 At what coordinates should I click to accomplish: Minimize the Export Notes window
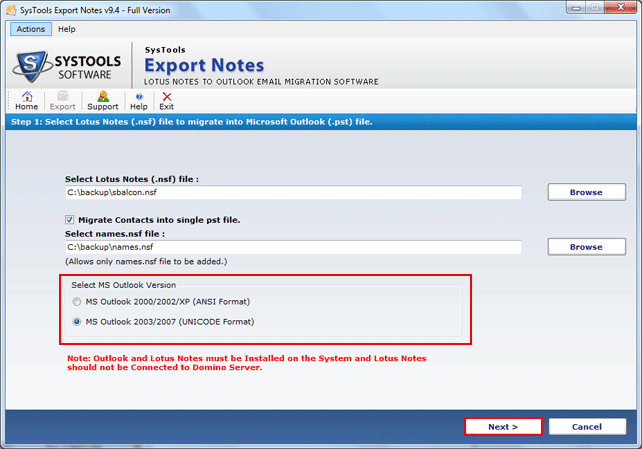576,8
